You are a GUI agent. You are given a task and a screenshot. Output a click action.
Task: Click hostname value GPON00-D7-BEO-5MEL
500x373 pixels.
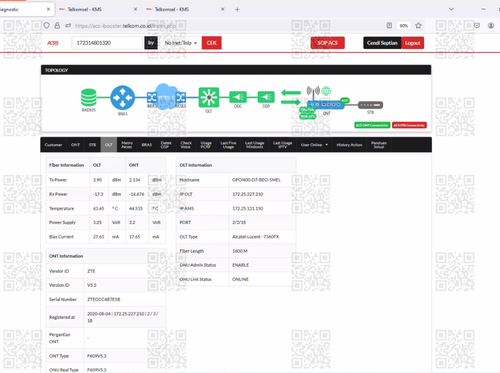tap(256, 180)
